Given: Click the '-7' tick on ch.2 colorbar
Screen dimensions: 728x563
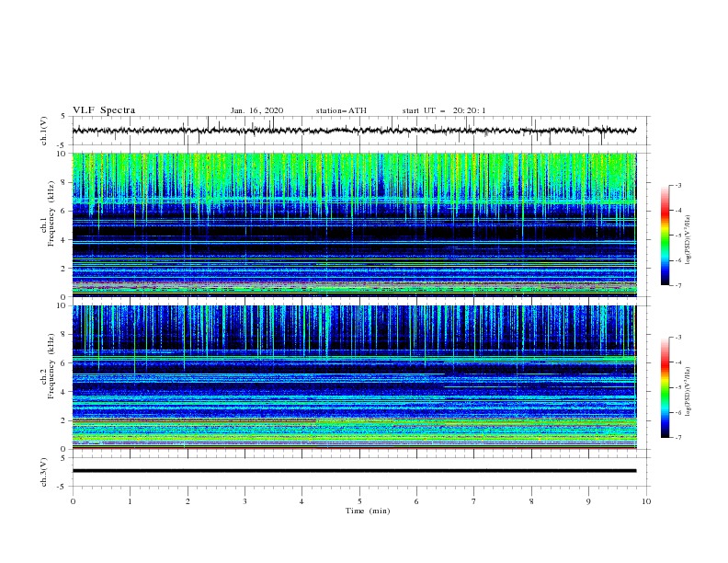Looking at the screenshot, I should point(677,437).
